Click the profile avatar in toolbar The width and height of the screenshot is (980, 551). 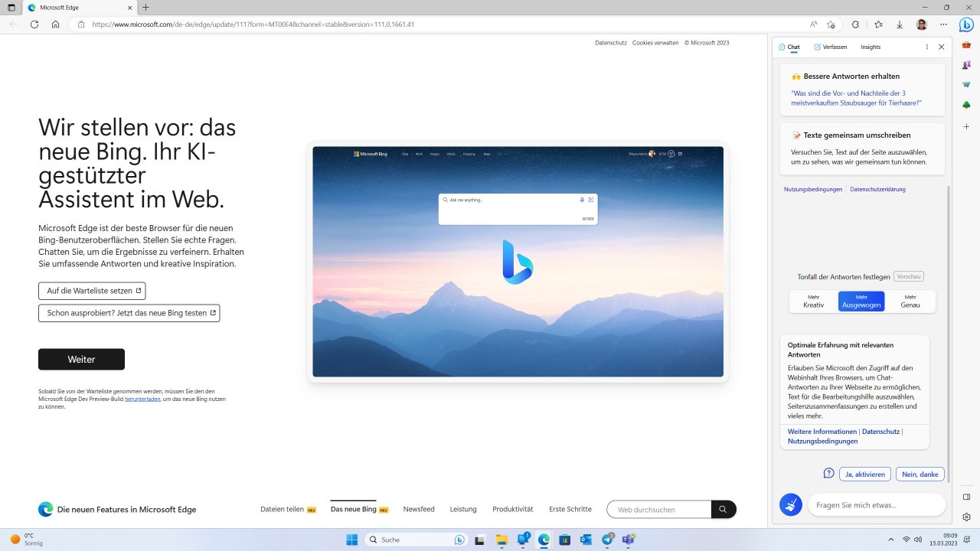921,24
